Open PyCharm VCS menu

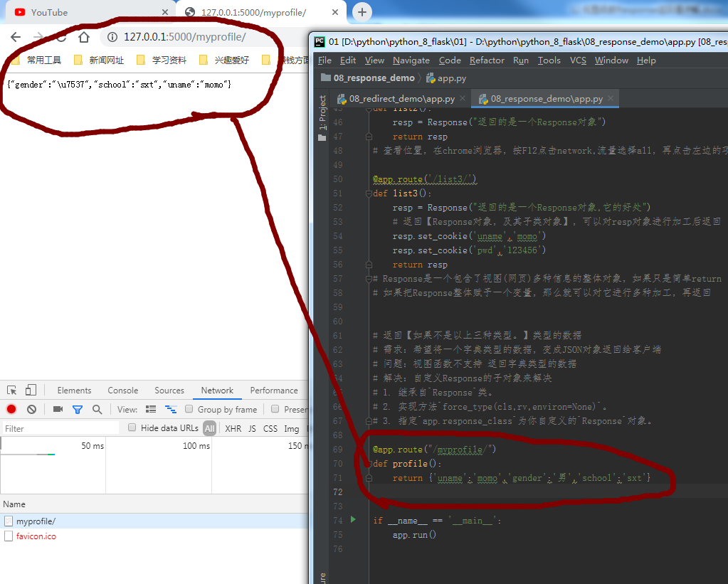pos(578,60)
